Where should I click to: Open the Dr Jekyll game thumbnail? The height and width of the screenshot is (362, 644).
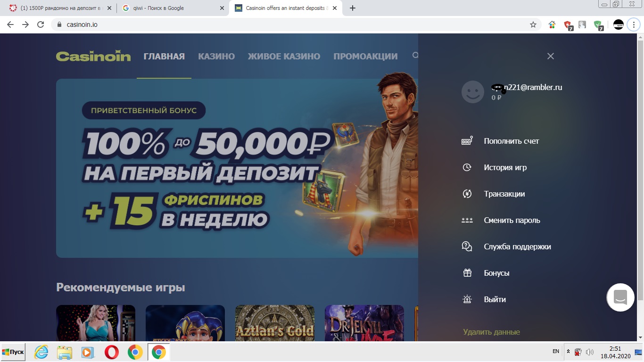click(x=364, y=323)
